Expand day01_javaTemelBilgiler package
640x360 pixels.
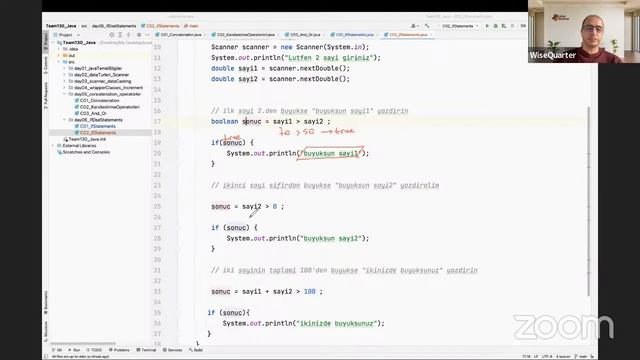(64, 69)
